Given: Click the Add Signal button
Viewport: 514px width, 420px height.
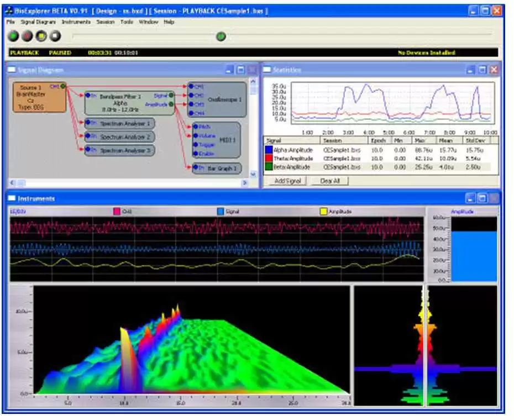Looking at the screenshot, I should tap(287, 181).
